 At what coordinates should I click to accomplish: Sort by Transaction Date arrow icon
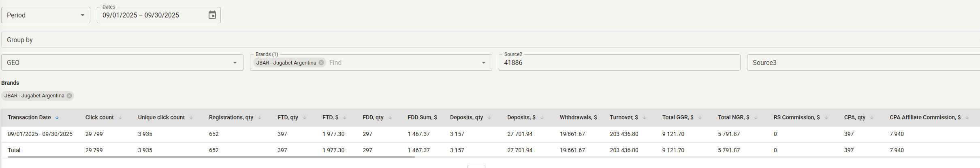[57, 118]
